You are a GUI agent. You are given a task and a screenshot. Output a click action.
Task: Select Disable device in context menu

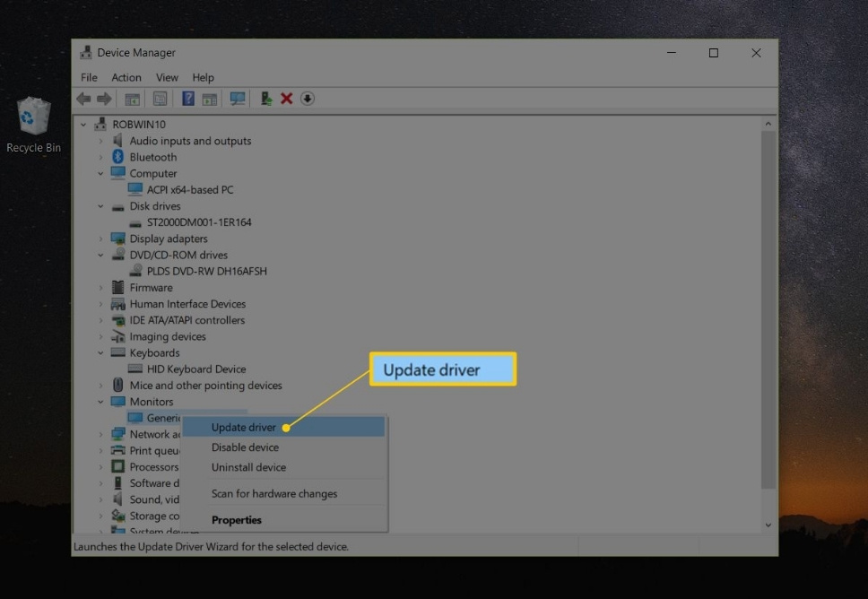[x=245, y=447]
